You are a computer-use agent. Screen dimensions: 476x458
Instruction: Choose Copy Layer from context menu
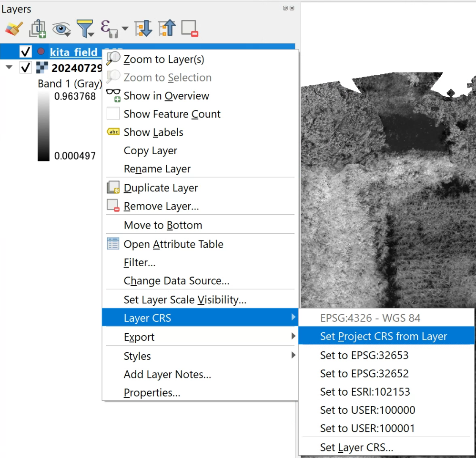point(200,150)
